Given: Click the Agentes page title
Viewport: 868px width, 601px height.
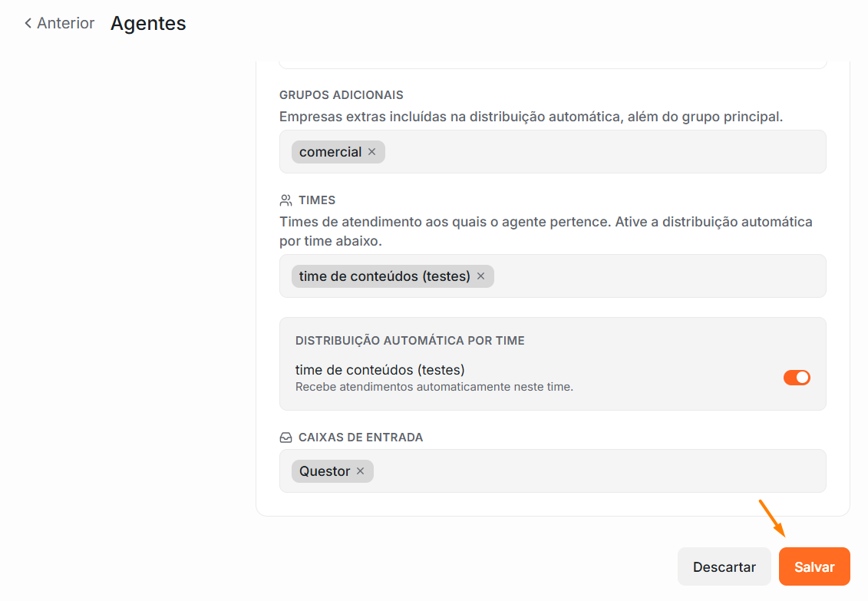Looking at the screenshot, I should (x=148, y=23).
